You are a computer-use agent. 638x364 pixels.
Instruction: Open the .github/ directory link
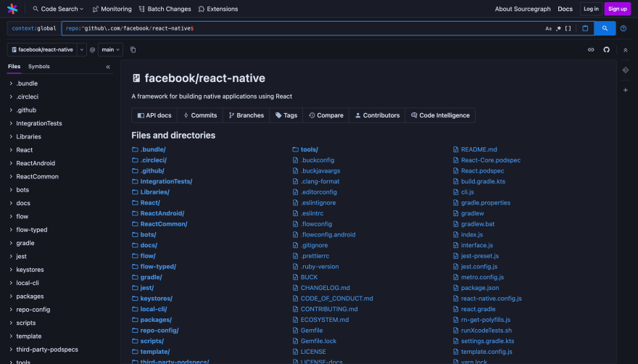click(x=152, y=170)
